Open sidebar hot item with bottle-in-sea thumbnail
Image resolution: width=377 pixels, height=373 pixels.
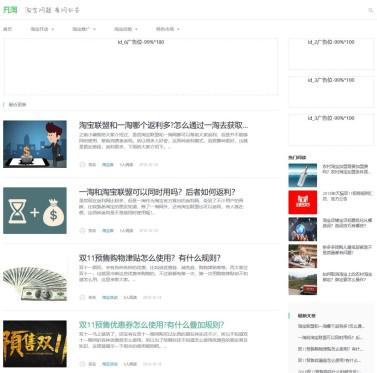click(x=303, y=175)
